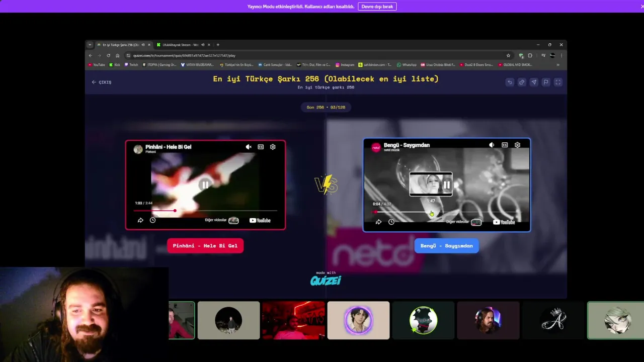Viewport: 644px width, 362px height.
Task: Click the netd channel avatar in Bengü player
Action: click(376, 147)
